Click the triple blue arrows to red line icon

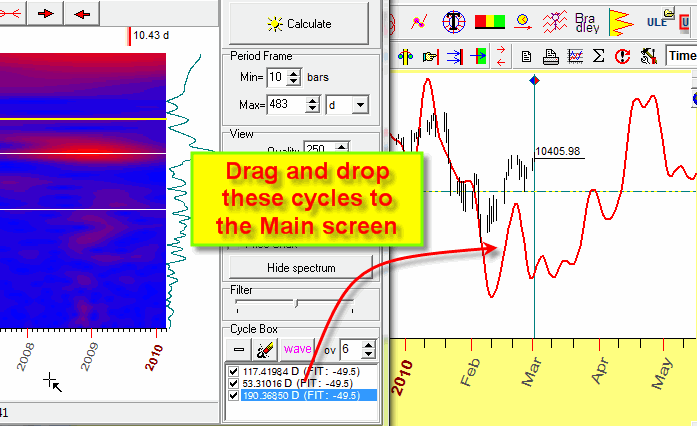(455, 56)
